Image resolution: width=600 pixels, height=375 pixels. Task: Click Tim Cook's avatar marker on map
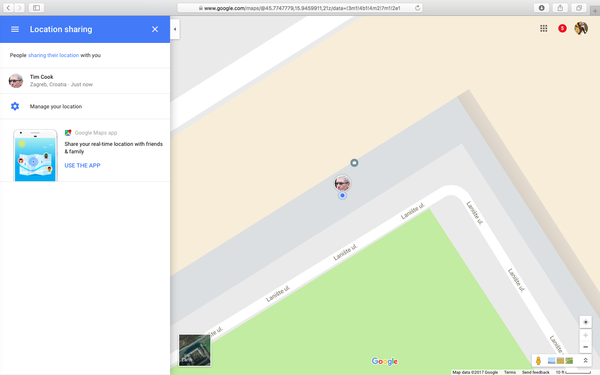pyautogui.click(x=342, y=183)
